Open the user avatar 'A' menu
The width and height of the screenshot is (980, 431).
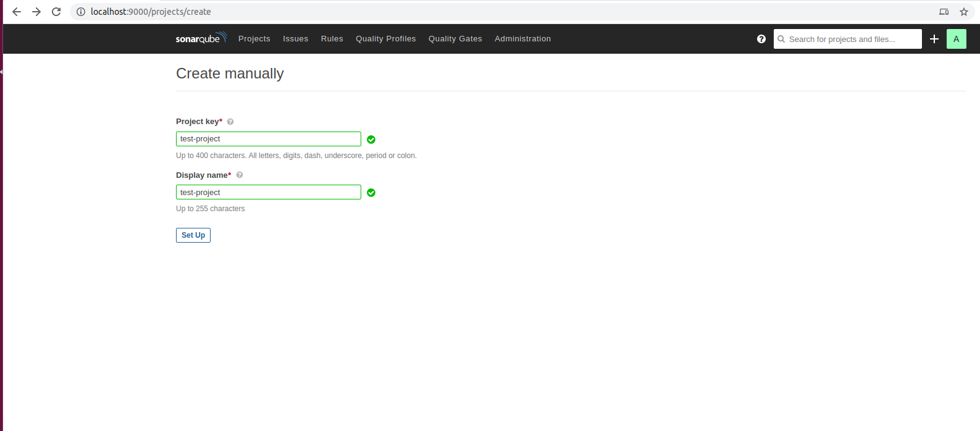point(957,39)
